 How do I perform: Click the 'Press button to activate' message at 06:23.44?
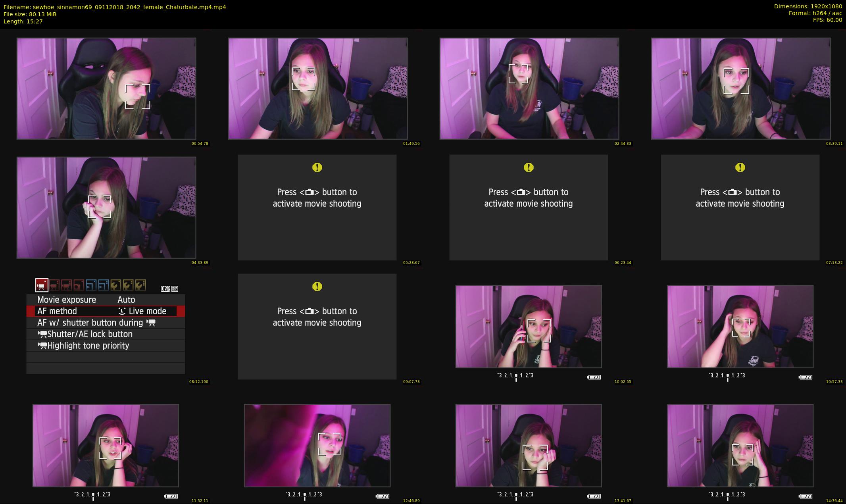(x=528, y=198)
